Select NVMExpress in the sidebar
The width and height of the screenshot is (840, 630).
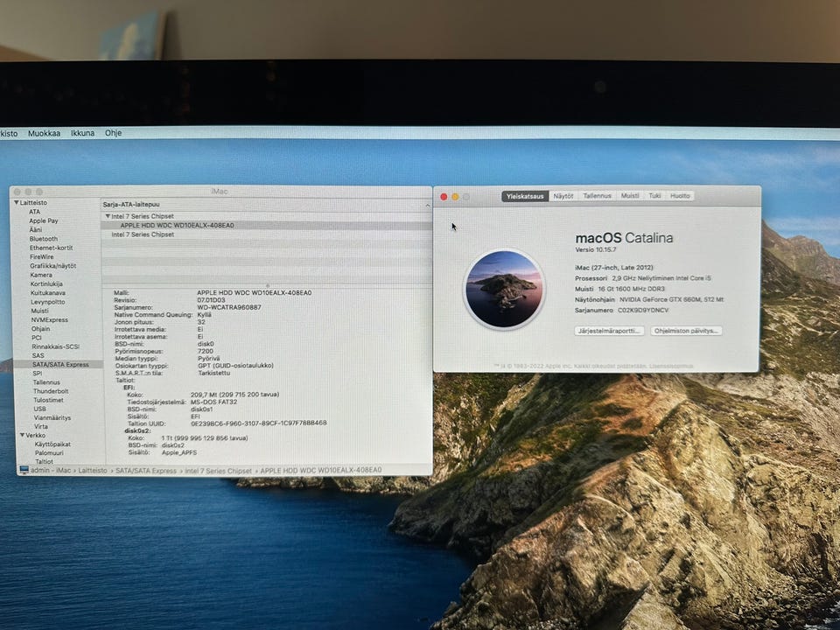[x=49, y=320]
